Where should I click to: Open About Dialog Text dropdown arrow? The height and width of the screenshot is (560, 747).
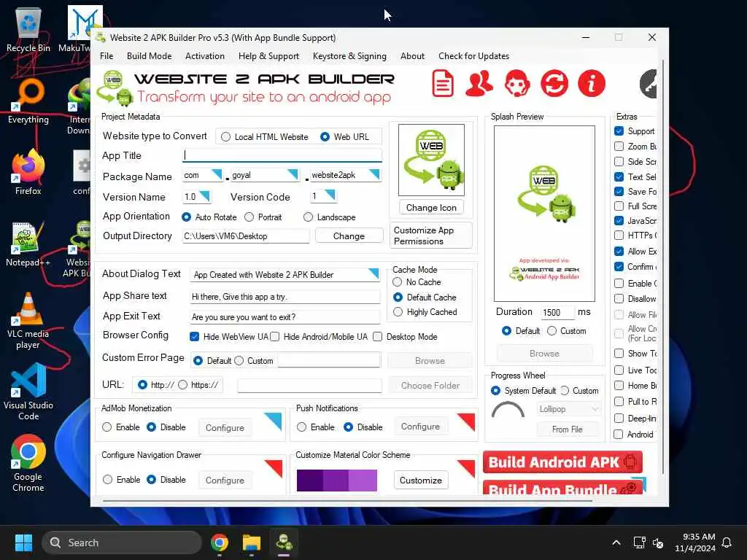point(373,273)
